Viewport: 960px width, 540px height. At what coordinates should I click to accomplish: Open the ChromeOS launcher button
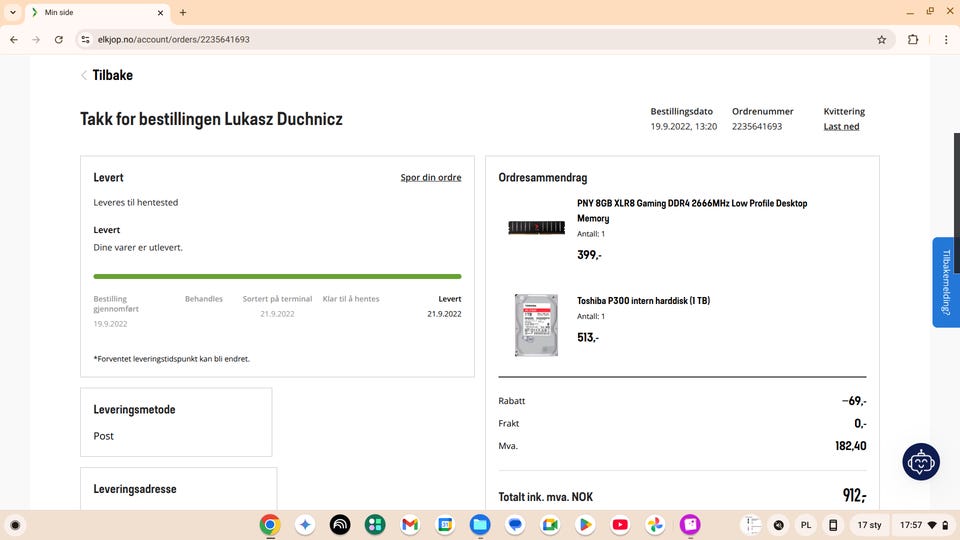click(x=15, y=525)
